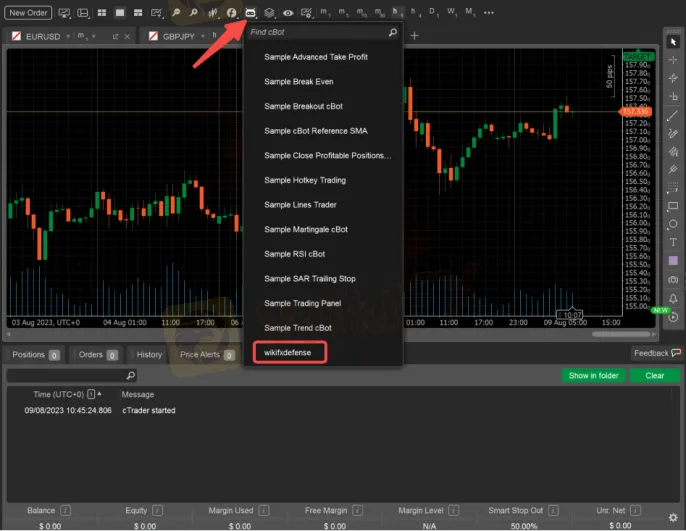Image resolution: width=686 pixels, height=531 pixels.
Task: Sort log by Time (UTC+0) column
Action: coord(56,394)
